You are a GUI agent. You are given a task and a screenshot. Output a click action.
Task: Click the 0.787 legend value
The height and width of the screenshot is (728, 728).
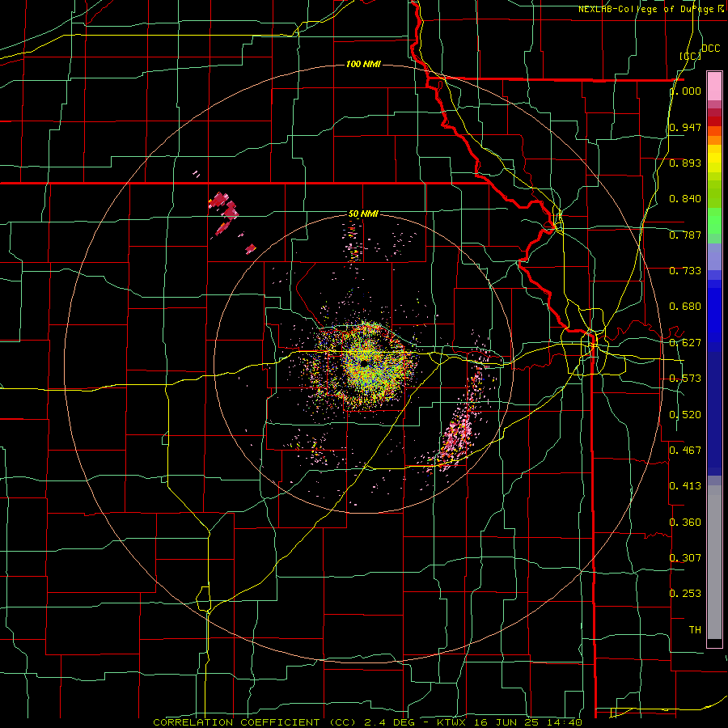tap(685, 235)
